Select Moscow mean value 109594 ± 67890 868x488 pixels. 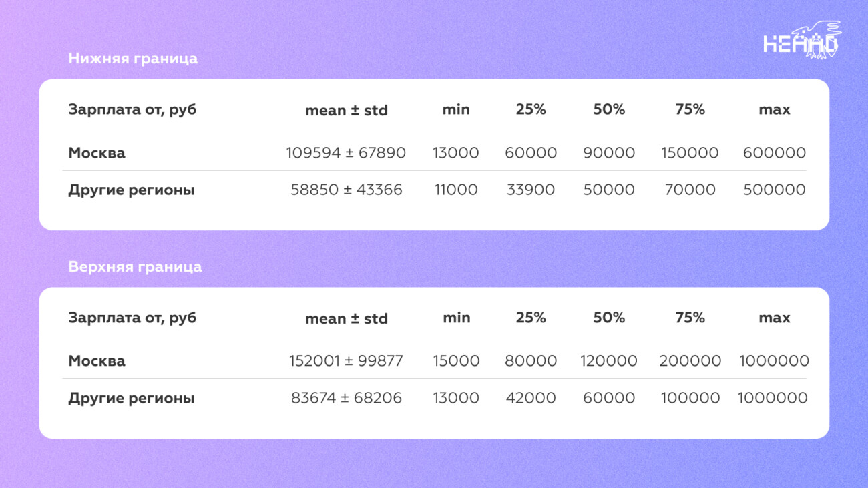click(346, 153)
